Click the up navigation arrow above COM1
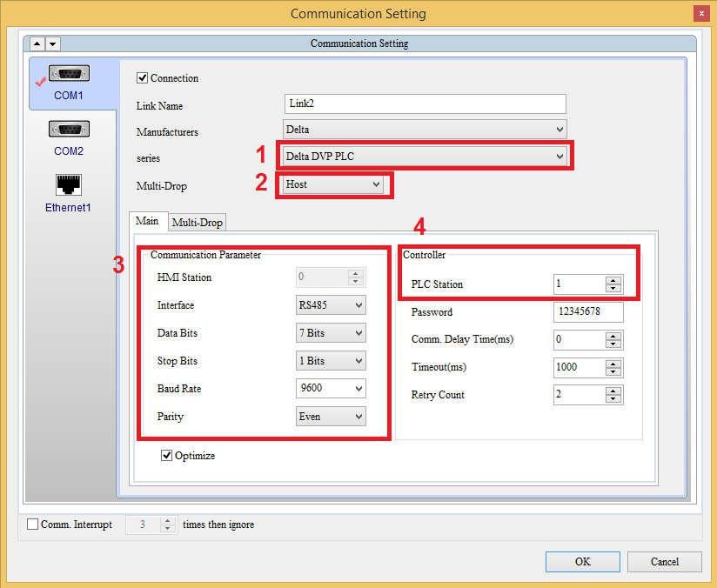This screenshot has height=588, width=717. point(37,43)
